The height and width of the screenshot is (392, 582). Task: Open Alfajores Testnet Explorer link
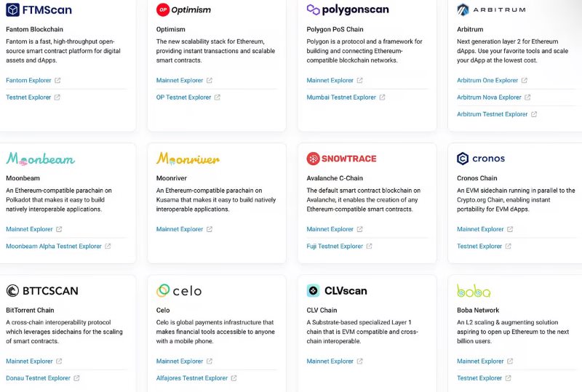192,378
